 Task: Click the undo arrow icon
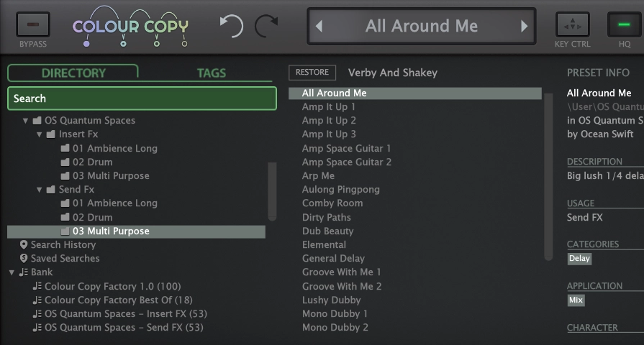coord(232,27)
